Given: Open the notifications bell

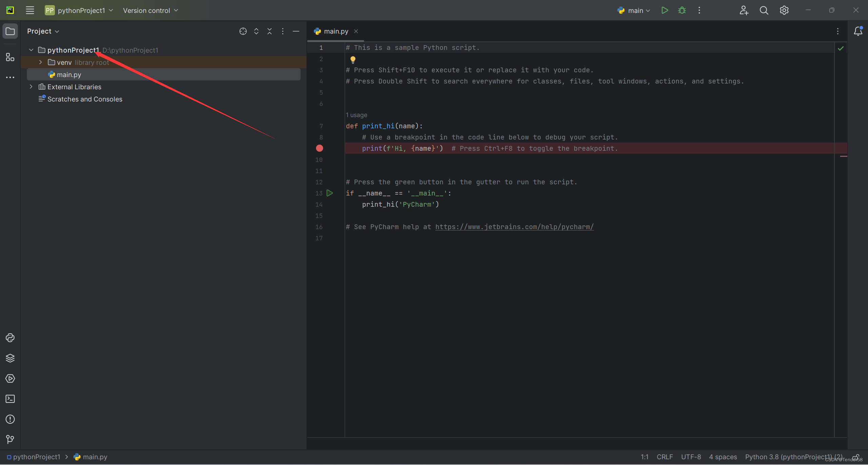Looking at the screenshot, I should click(x=858, y=31).
